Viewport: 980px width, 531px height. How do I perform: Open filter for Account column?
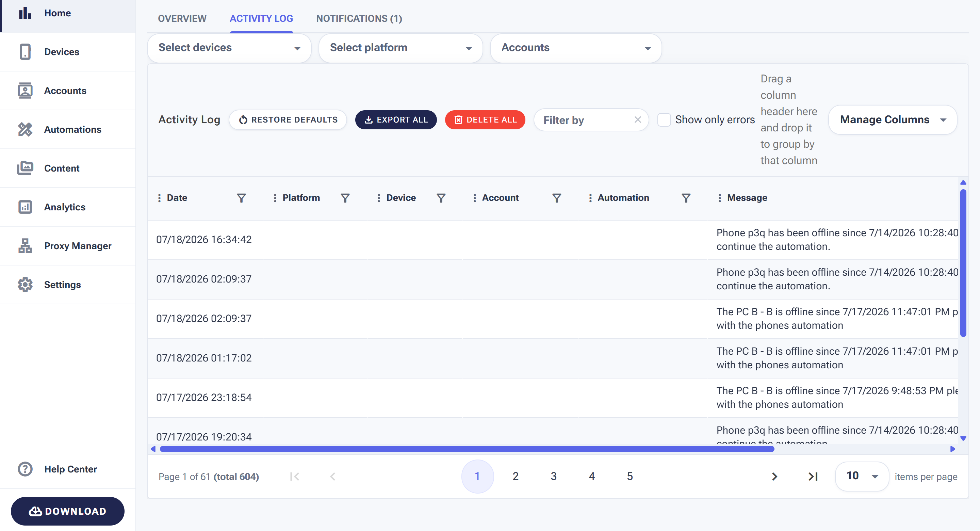(x=557, y=198)
